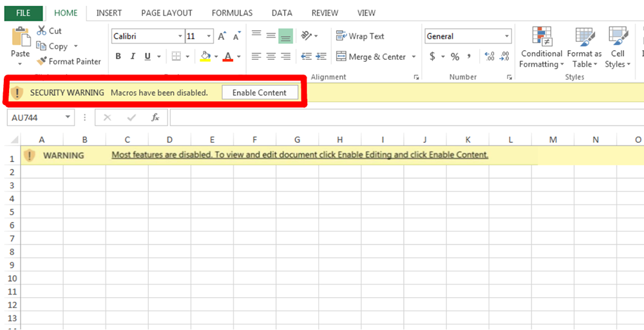Click the Percent Style icon

point(455,57)
